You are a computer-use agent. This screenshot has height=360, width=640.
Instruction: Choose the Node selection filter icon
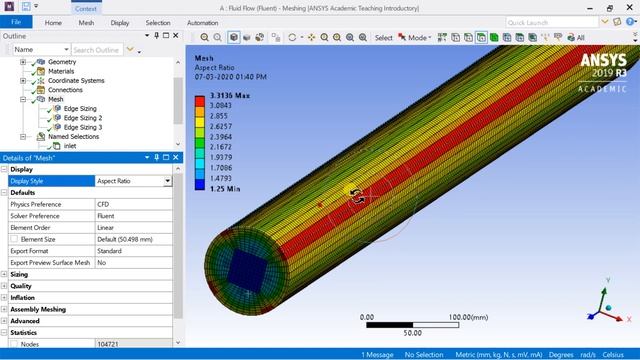click(x=507, y=38)
